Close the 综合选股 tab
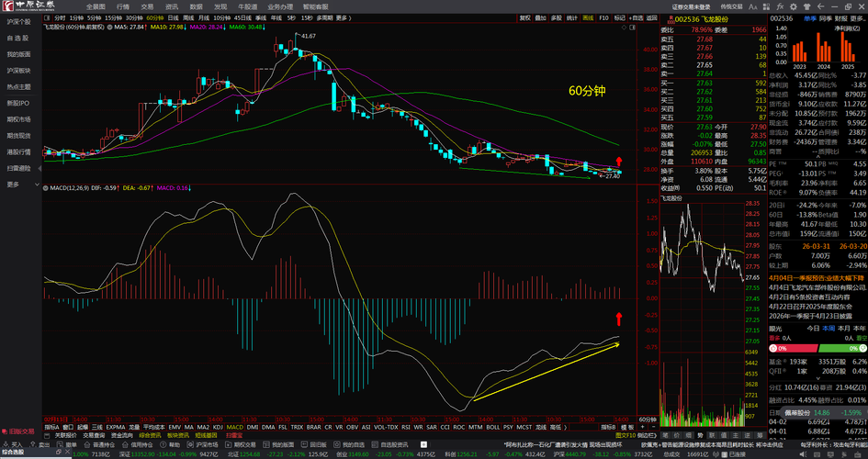Screen dimensions: 868x459 coord(67,452)
